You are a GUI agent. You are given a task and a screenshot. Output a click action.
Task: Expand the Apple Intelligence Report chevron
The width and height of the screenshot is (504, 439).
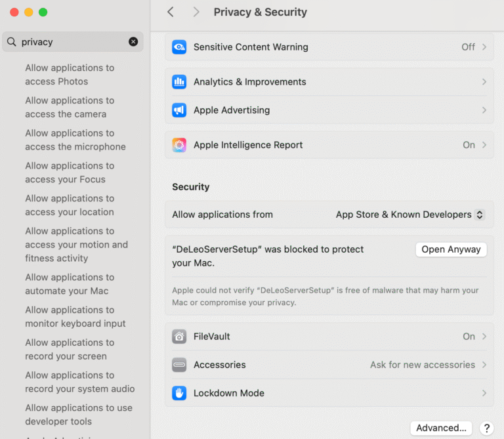click(x=484, y=145)
